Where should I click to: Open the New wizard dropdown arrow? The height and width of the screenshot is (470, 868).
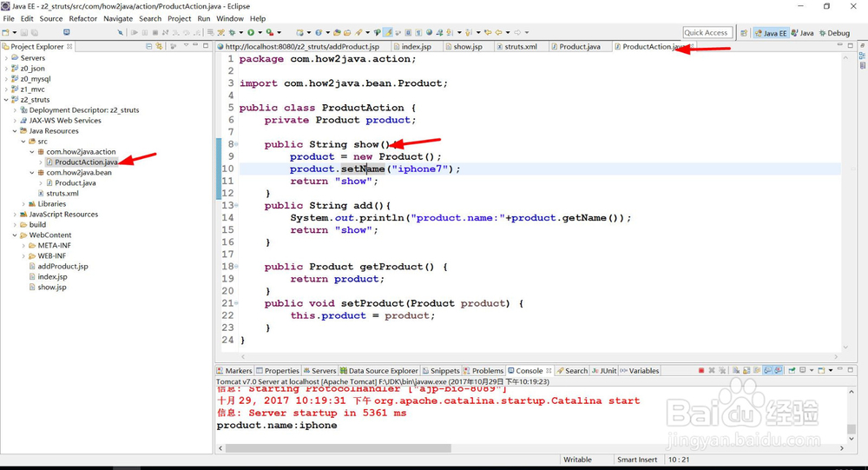click(15, 32)
